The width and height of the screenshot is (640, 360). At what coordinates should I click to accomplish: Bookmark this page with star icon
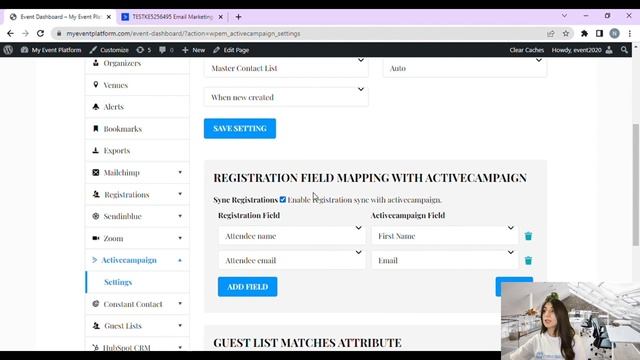[566, 33]
